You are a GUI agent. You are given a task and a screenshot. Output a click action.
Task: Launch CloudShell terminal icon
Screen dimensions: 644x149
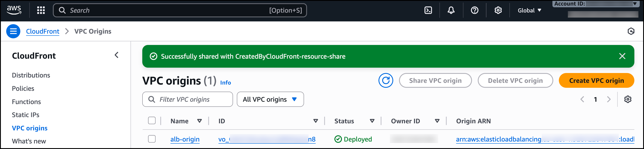coord(428,10)
